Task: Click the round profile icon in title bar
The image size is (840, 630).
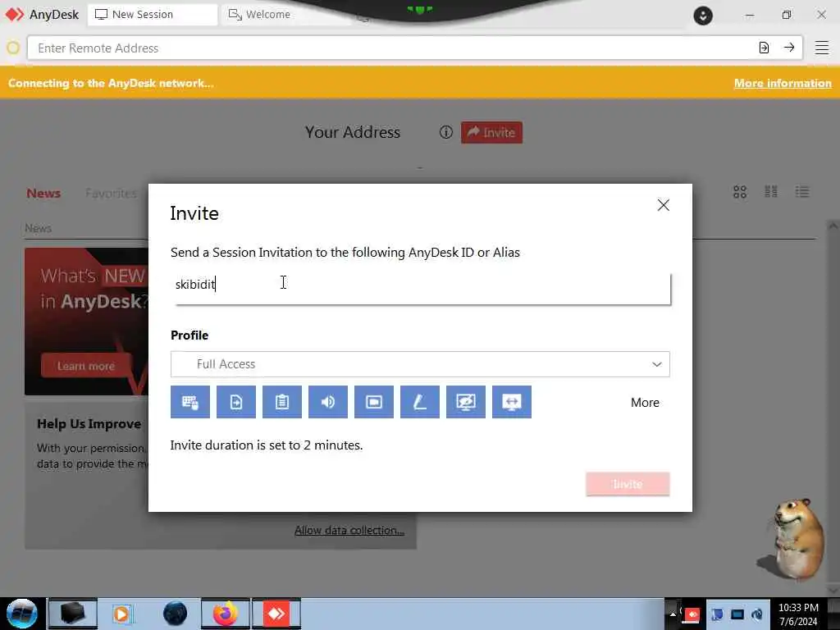Action: [703, 16]
